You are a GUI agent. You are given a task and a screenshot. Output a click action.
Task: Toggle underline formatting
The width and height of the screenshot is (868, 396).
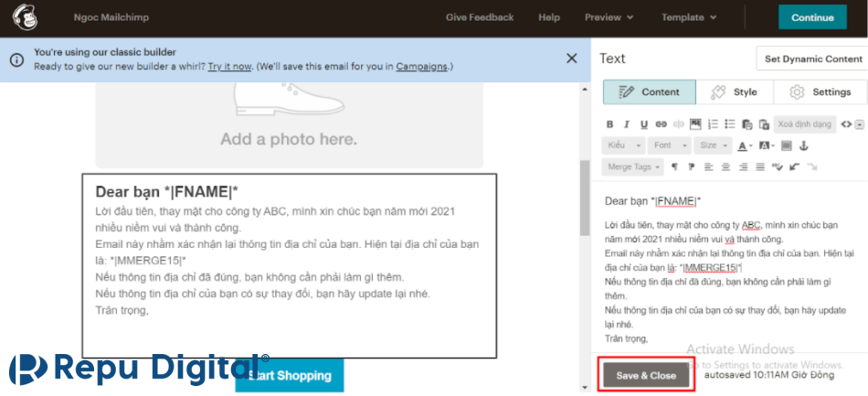click(643, 124)
